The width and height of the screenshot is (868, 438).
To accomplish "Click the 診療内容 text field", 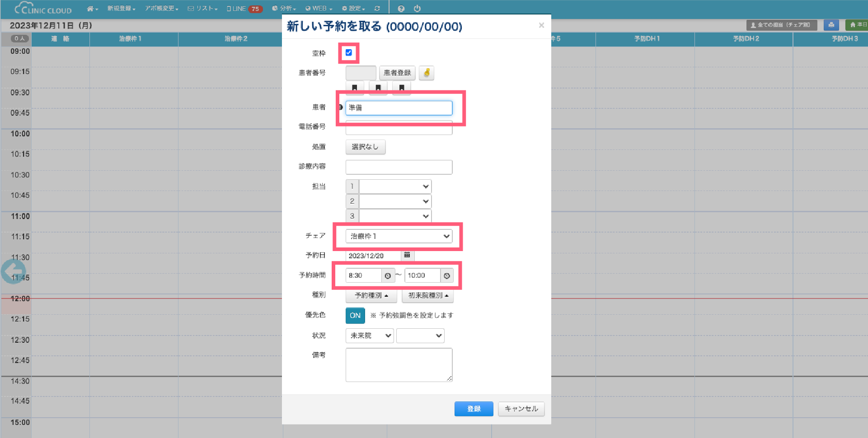I will click(399, 167).
